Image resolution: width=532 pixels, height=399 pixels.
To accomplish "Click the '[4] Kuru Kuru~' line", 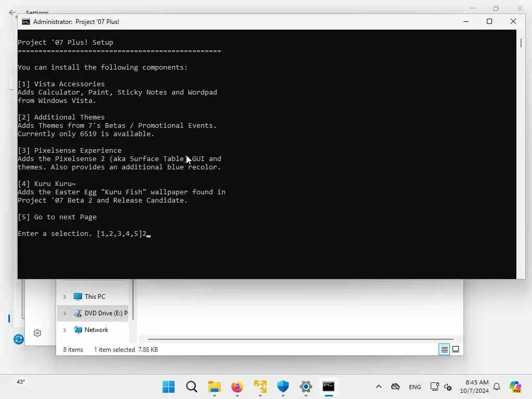I will [x=47, y=183].
